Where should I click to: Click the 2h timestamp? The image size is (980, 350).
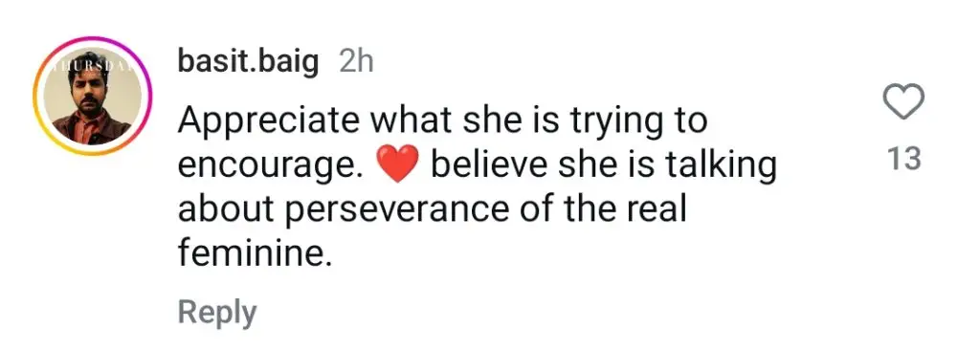(355, 62)
